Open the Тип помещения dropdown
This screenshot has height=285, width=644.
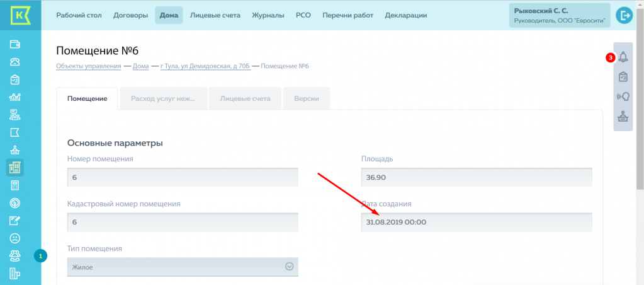tap(183, 267)
